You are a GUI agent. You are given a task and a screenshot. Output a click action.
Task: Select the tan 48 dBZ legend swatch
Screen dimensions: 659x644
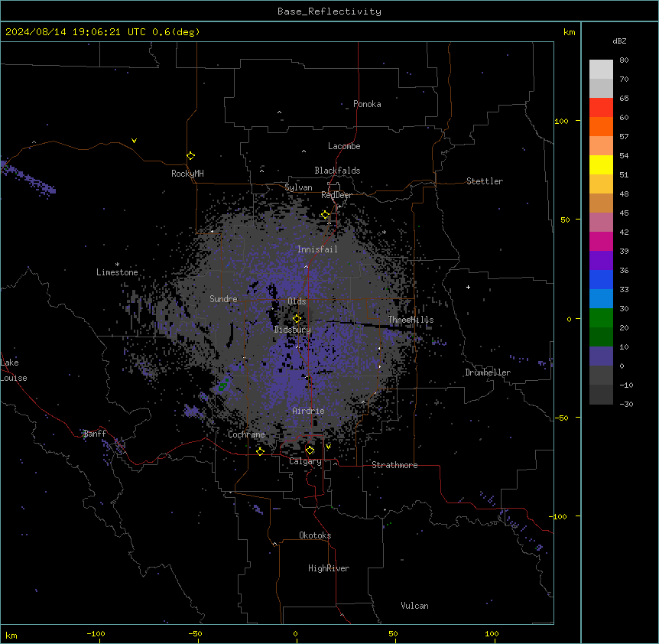coord(601,203)
